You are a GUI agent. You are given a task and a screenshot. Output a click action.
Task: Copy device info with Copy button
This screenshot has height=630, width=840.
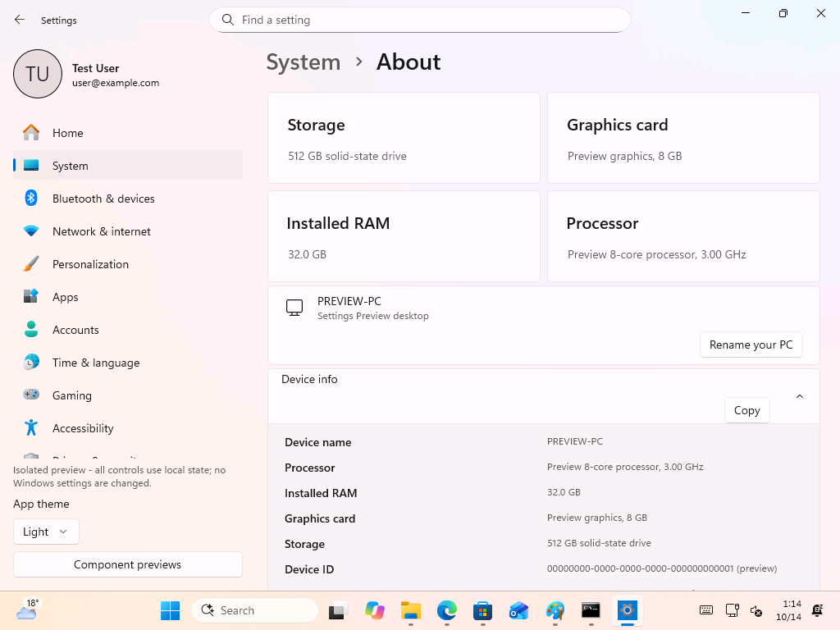point(746,410)
